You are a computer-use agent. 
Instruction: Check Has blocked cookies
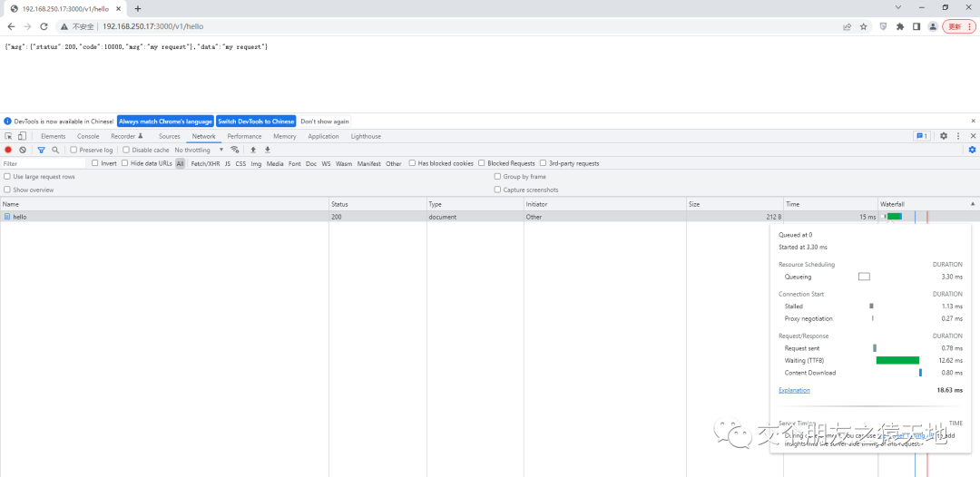pos(413,163)
